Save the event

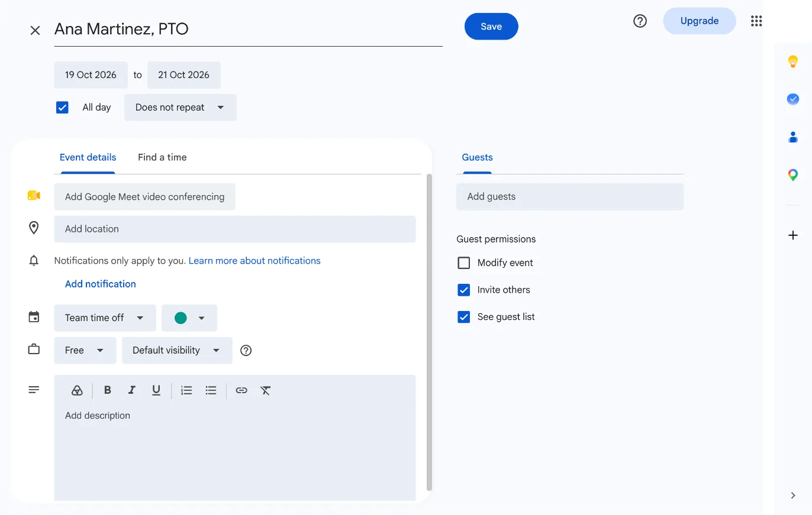point(491,27)
